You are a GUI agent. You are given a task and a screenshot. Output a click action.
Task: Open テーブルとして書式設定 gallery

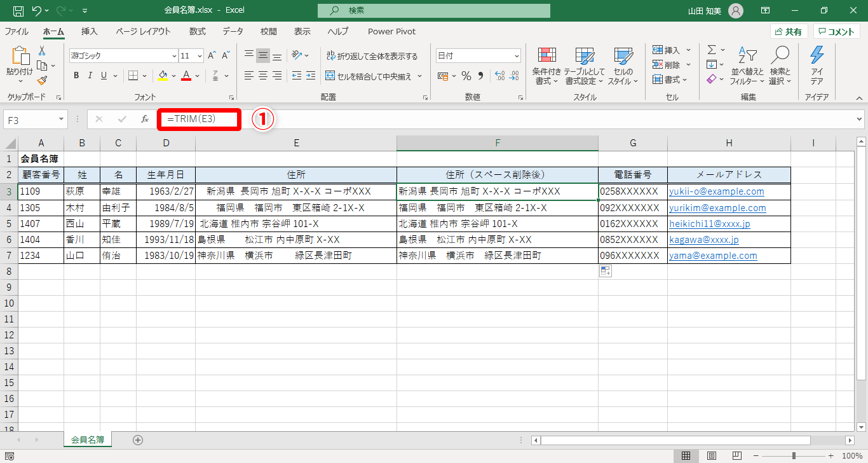point(585,66)
